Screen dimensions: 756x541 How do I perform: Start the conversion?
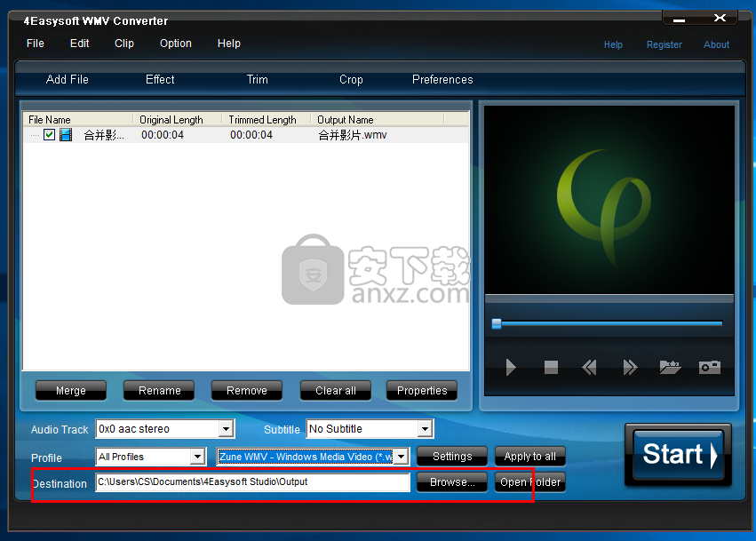[x=679, y=454]
